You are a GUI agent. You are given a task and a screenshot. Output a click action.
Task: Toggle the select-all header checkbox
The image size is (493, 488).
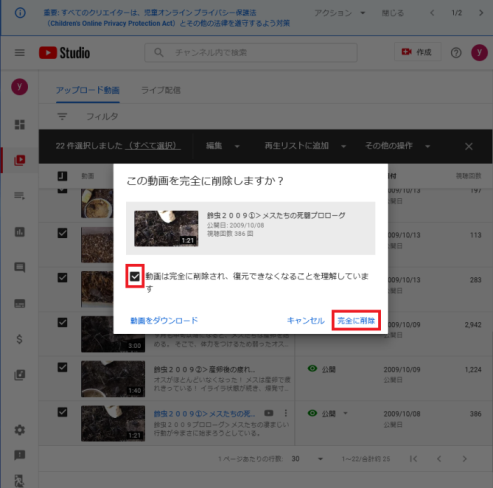62,176
